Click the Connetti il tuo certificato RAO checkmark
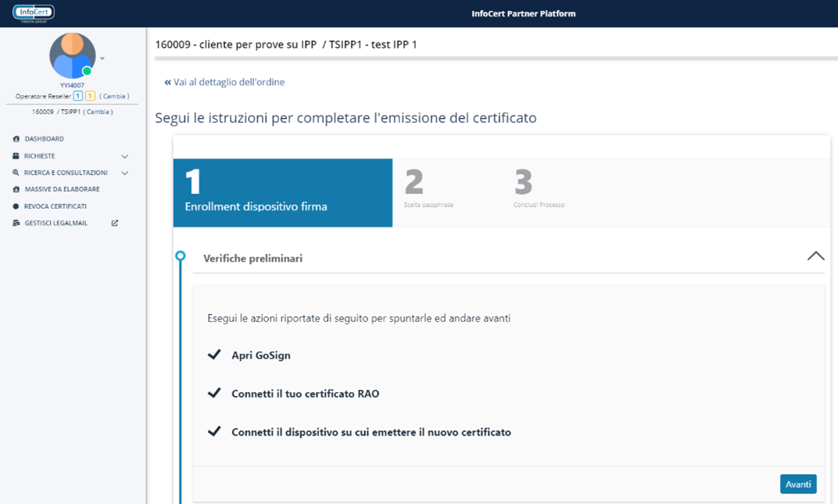The image size is (838, 504). coord(214,393)
